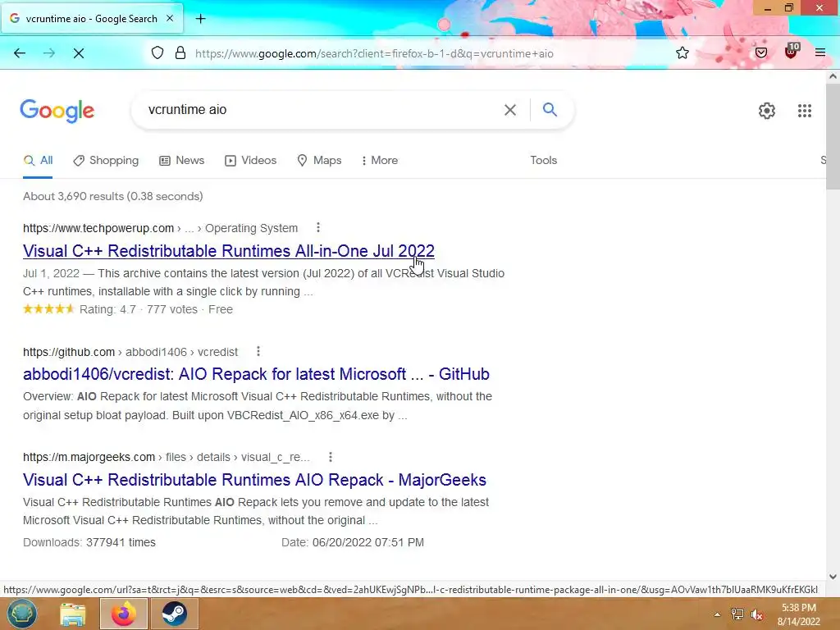View site info via the padlock icon
This screenshot has height=630, width=840.
click(x=180, y=53)
